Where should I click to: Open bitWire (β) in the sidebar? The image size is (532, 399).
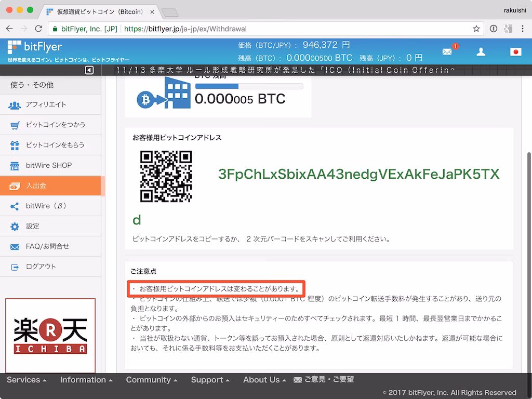(50, 206)
